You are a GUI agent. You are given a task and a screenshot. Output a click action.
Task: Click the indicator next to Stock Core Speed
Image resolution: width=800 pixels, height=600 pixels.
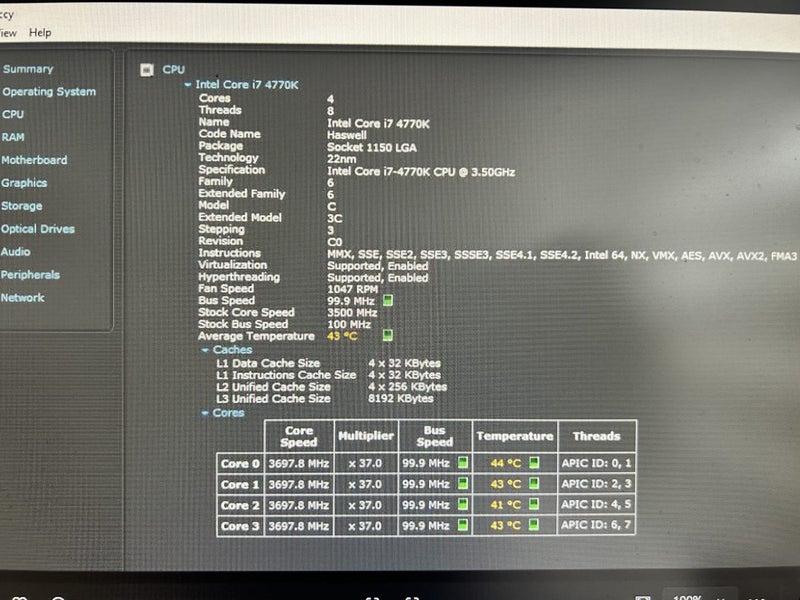pos(386,312)
